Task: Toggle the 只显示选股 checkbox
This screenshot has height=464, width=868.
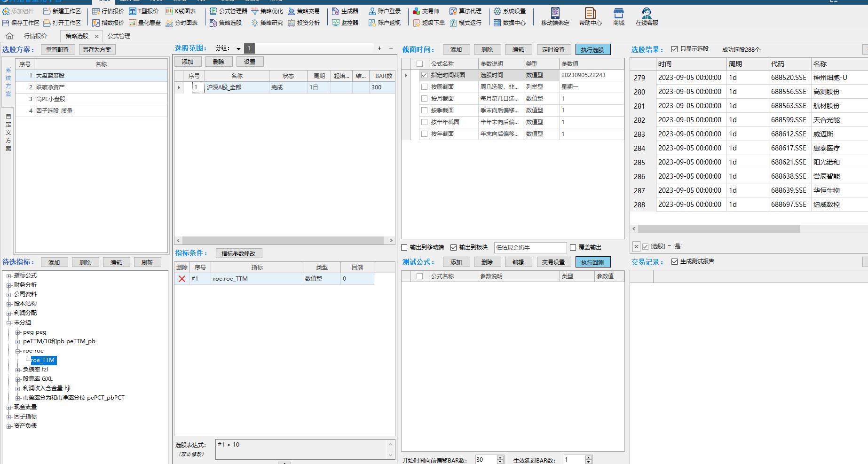Action: point(675,49)
